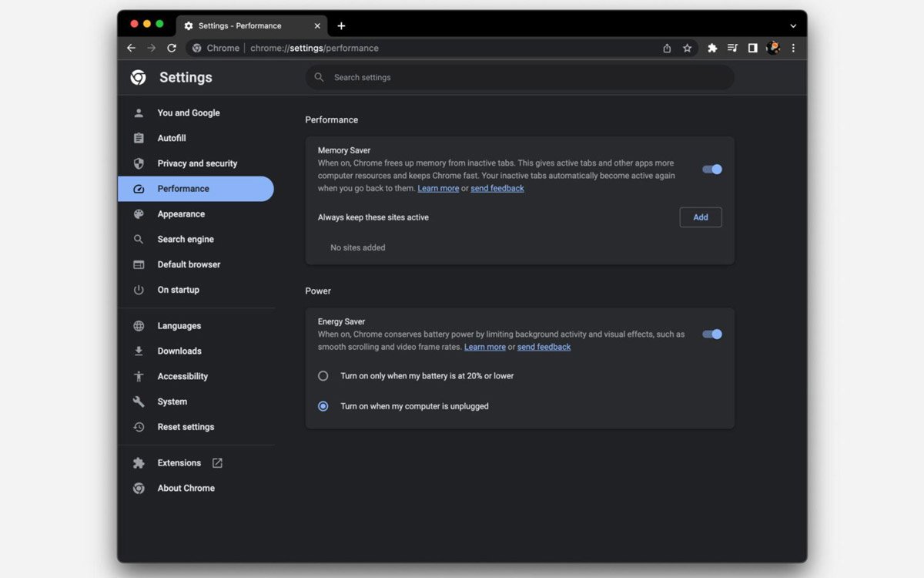Open the side panel icon

(x=752, y=48)
